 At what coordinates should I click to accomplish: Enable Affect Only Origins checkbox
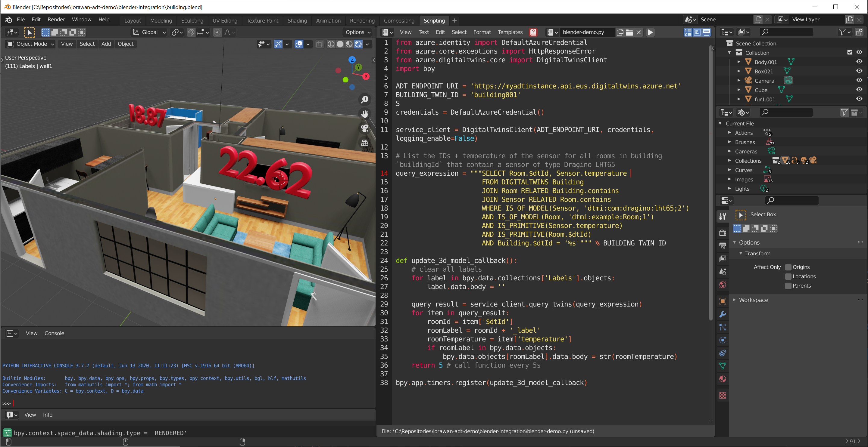(x=788, y=267)
